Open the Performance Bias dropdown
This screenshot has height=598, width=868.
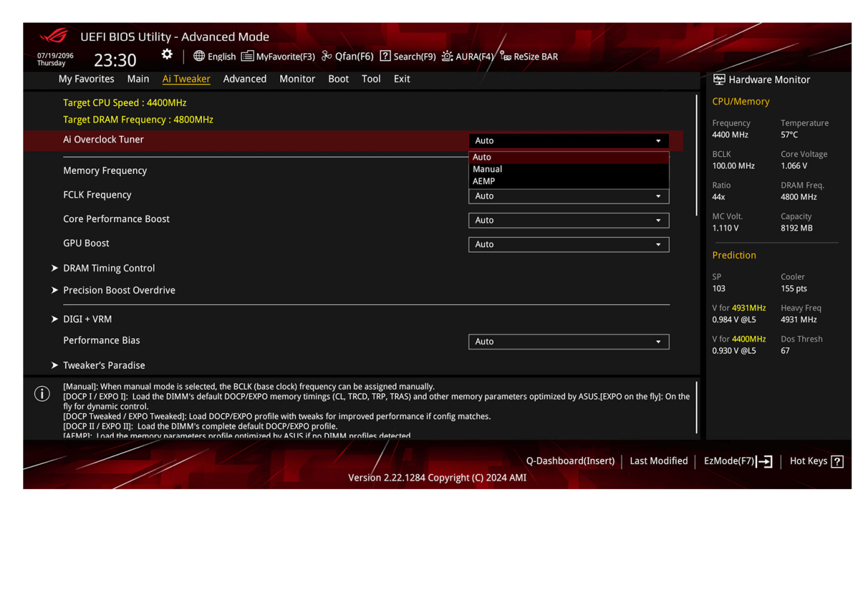(x=568, y=342)
